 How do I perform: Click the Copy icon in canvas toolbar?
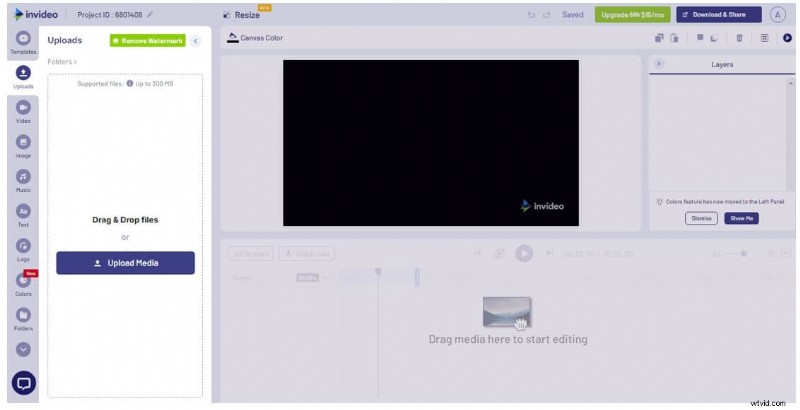[659, 38]
